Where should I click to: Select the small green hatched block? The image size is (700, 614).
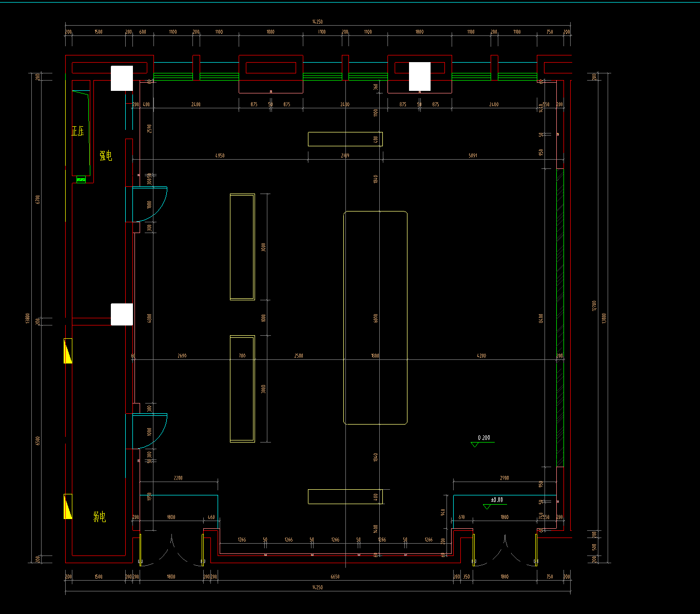pos(81,179)
